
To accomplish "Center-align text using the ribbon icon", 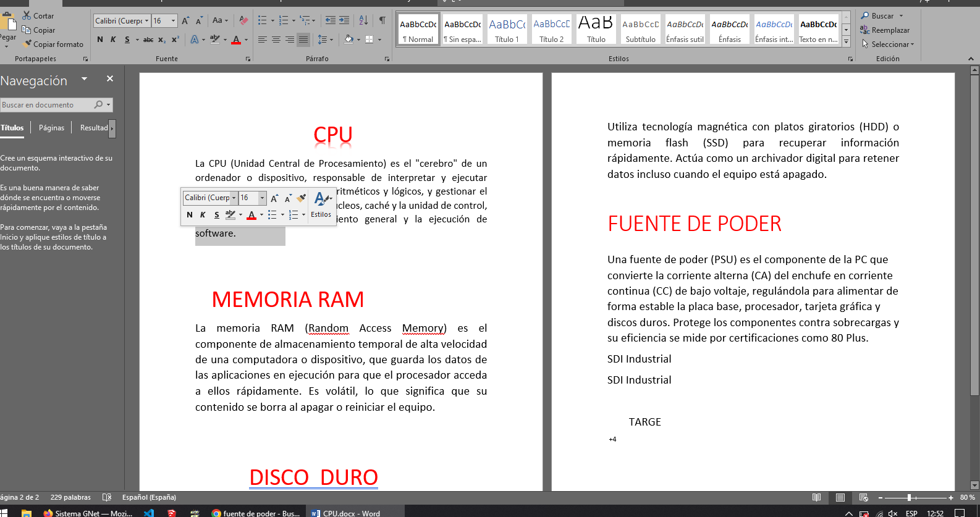I will point(276,40).
